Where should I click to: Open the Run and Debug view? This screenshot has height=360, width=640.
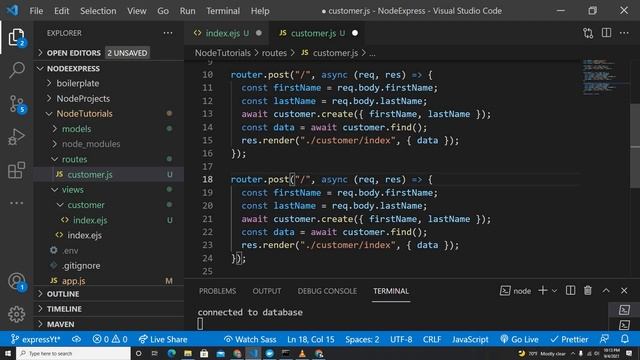[x=16, y=137]
